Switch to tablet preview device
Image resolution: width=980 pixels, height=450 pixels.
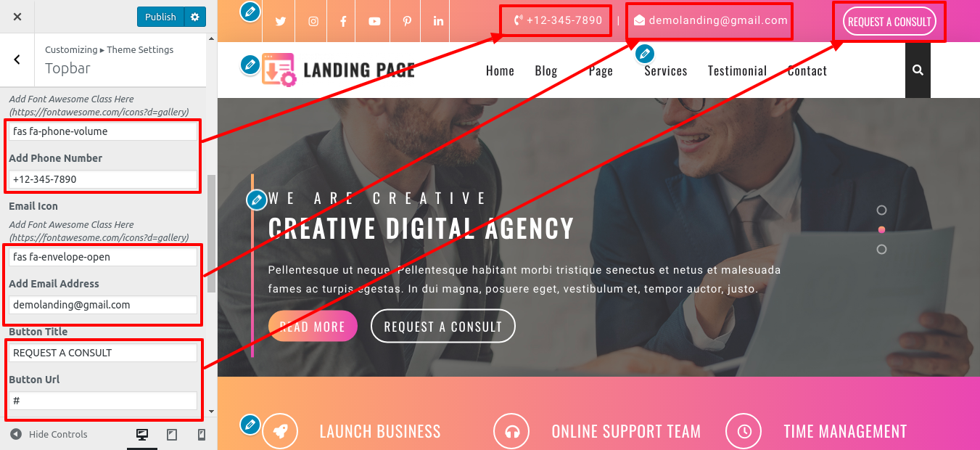(172, 435)
